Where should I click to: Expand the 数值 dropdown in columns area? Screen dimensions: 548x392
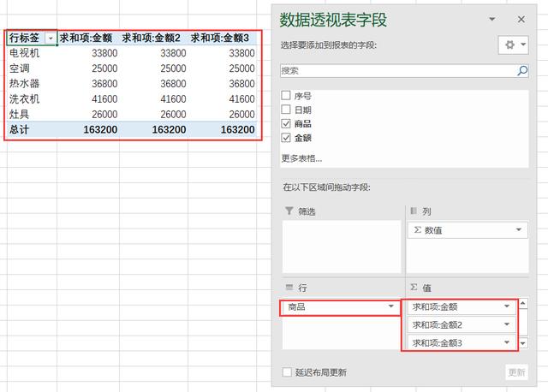tap(520, 230)
